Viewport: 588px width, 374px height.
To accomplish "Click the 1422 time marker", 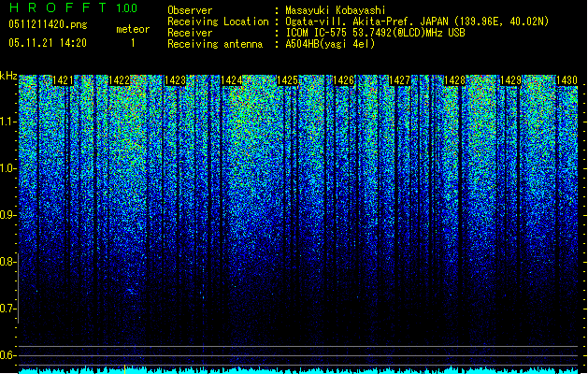I will coord(120,80).
